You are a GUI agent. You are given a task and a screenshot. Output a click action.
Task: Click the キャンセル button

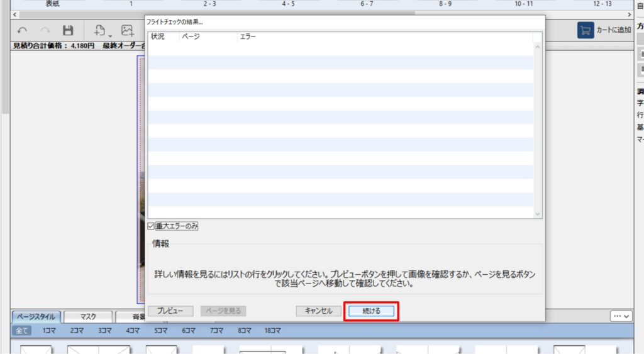click(x=318, y=311)
